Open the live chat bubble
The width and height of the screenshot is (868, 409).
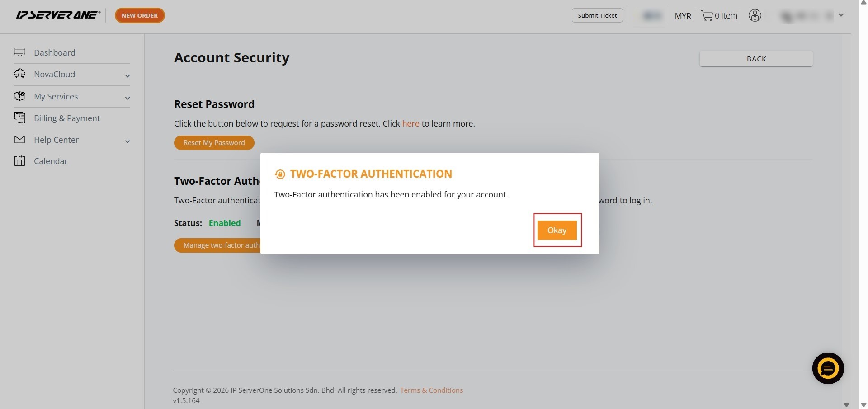pyautogui.click(x=828, y=368)
